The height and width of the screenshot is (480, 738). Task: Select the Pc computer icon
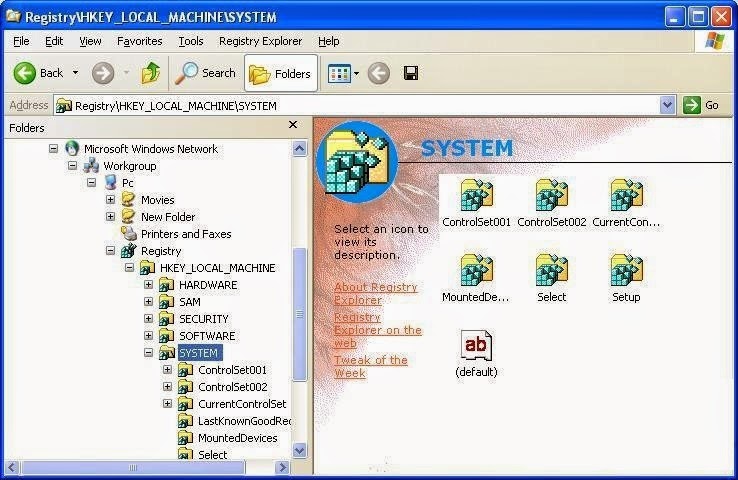tap(111, 183)
